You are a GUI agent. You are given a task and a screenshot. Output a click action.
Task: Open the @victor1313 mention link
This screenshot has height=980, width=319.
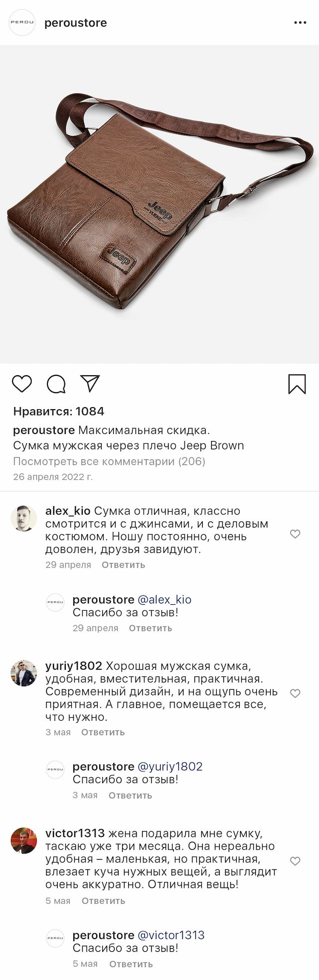tap(170, 935)
